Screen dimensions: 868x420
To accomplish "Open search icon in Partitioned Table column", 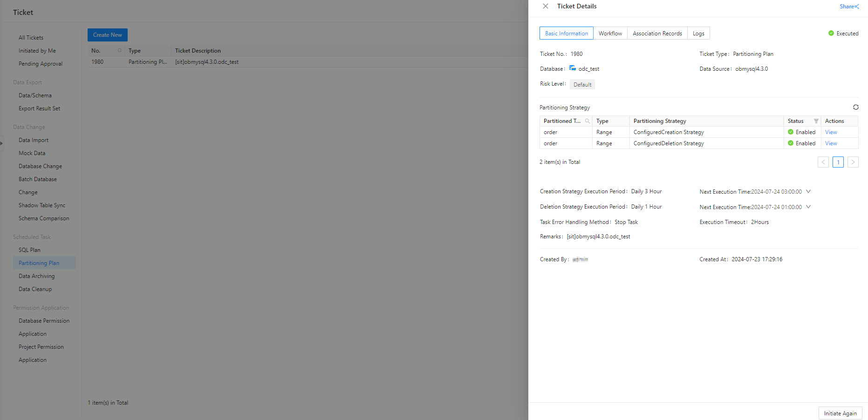I will coord(587,121).
